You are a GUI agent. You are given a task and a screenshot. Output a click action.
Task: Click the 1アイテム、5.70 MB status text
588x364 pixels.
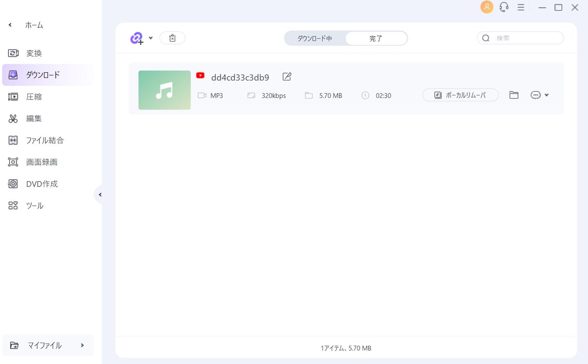click(x=346, y=348)
